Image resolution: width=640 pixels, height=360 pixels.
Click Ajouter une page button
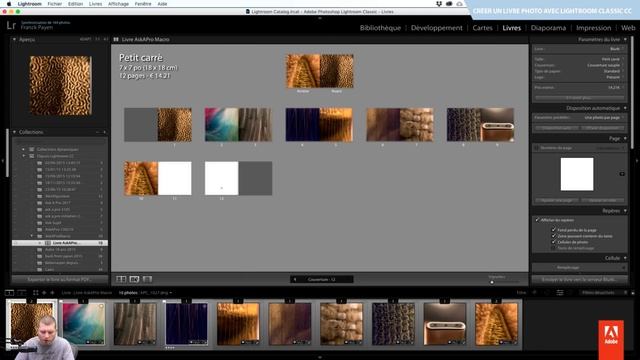pyautogui.click(x=557, y=200)
